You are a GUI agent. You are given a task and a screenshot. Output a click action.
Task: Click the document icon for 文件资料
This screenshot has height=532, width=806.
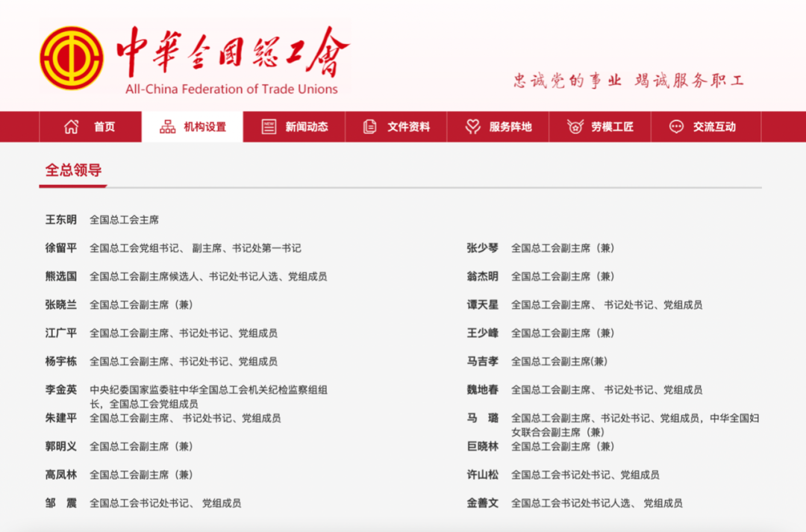click(369, 126)
